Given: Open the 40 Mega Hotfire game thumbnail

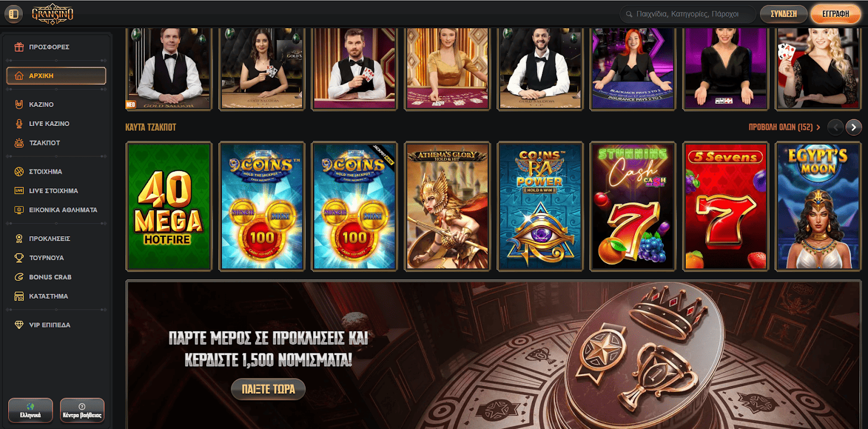Looking at the screenshot, I should point(169,206).
